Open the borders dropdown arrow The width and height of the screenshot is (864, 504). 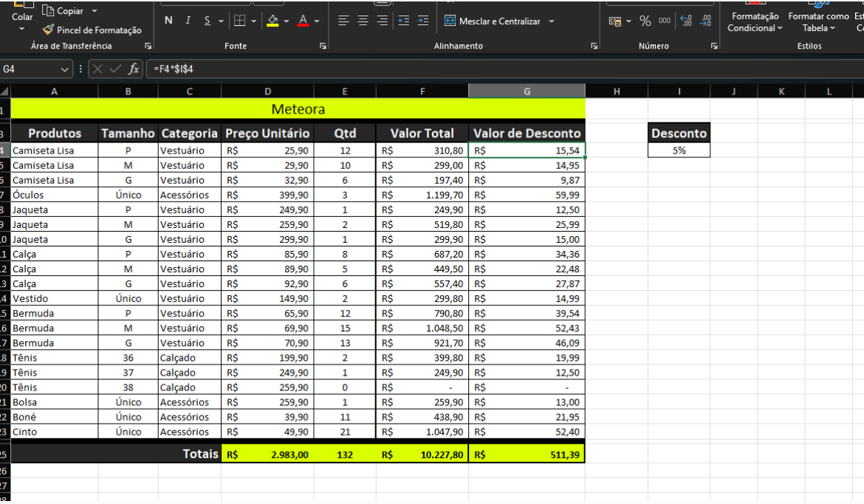click(254, 21)
